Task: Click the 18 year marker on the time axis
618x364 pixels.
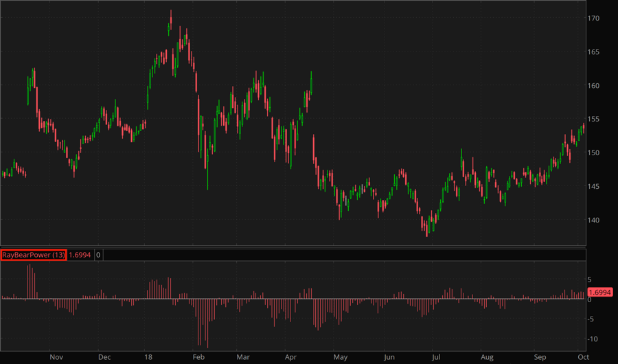Action: 148,357
